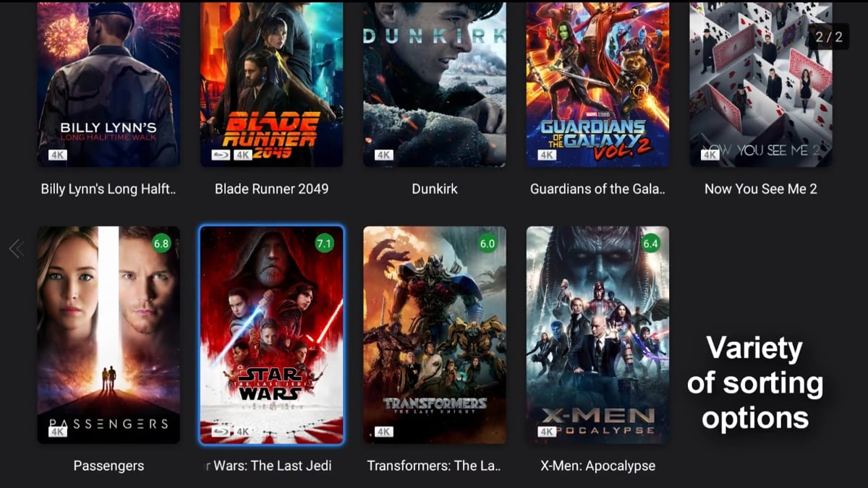Click the 6.0 rating badge on Transformers

tap(488, 244)
